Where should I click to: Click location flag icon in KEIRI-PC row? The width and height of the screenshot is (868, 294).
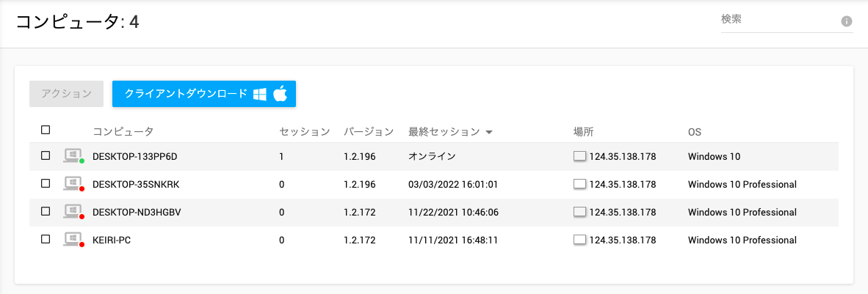coord(579,240)
